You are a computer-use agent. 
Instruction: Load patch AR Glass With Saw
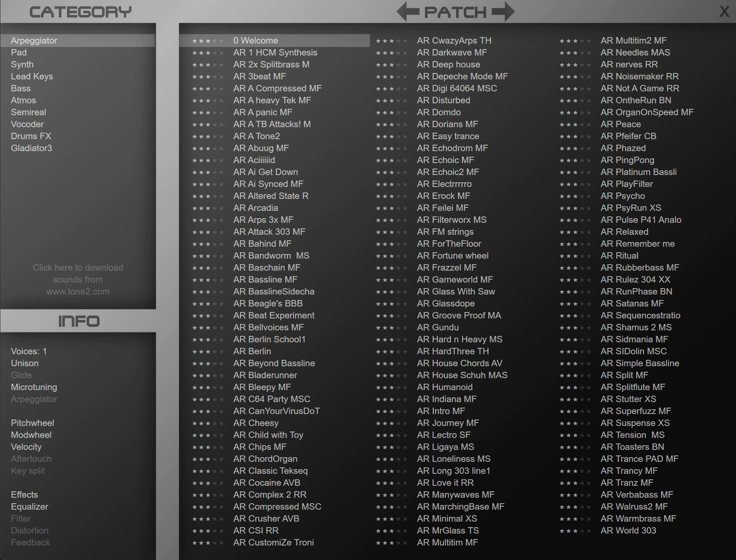456,292
